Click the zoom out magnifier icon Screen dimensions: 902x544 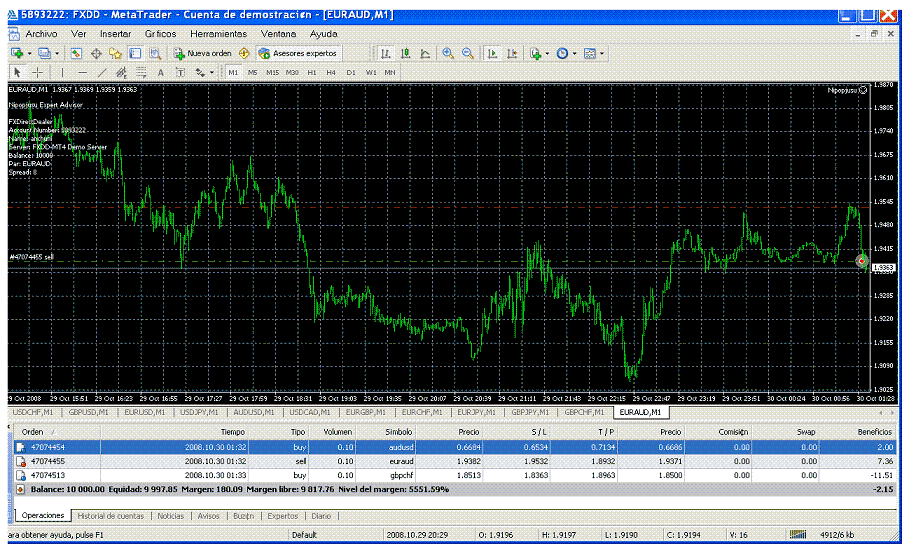point(467,53)
